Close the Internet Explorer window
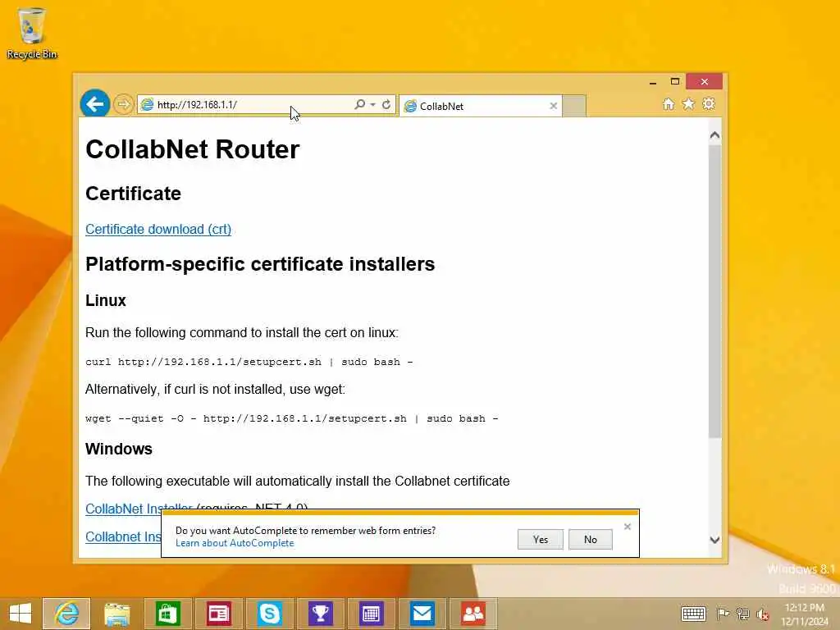The width and height of the screenshot is (840, 630). (705, 81)
